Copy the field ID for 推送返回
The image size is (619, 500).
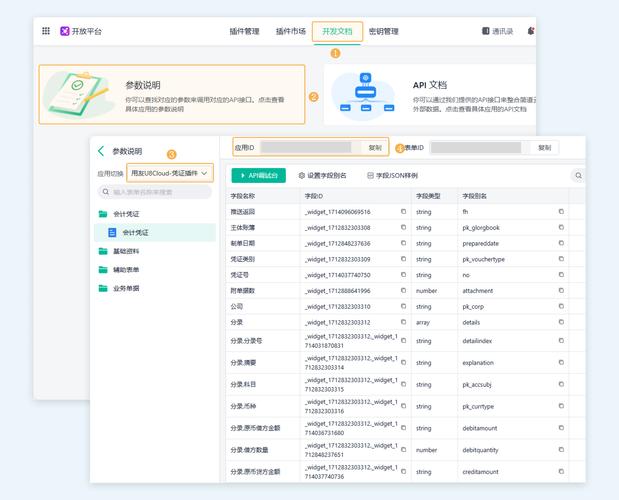[404, 212]
